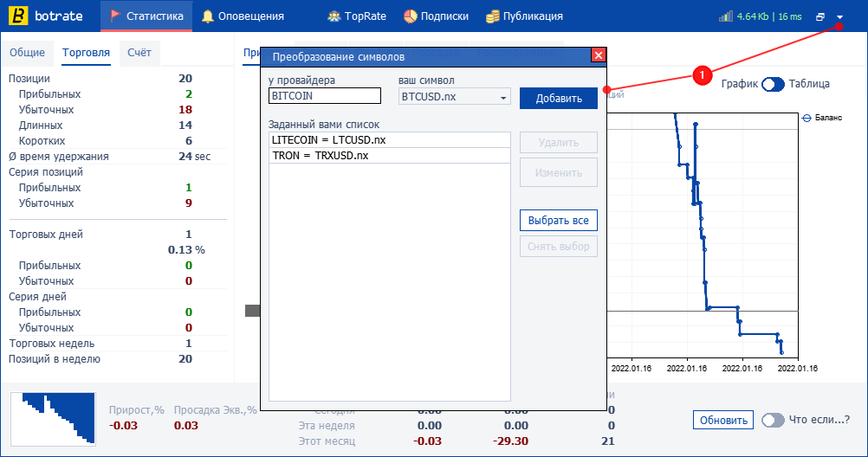Viewport: 868px width, 457px height.
Task: Toggle Что если...? switch
Action: [x=773, y=420]
